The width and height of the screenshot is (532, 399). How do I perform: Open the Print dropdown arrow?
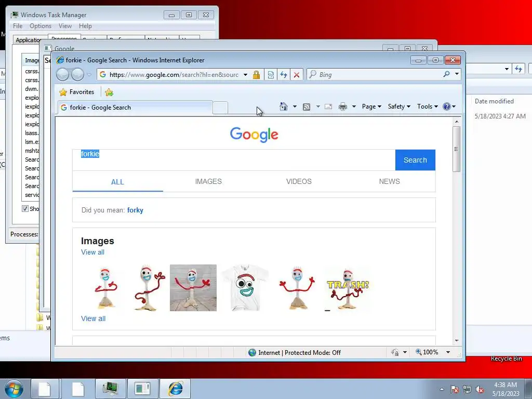(354, 107)
